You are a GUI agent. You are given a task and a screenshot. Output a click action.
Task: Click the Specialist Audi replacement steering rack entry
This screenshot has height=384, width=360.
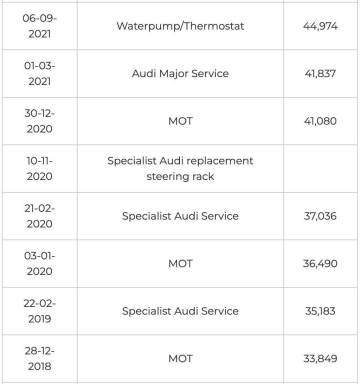point(180,169)
